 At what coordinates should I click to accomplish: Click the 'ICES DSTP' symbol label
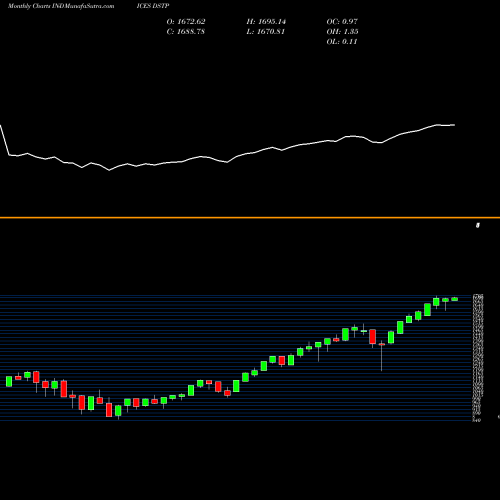pos(153,6)
